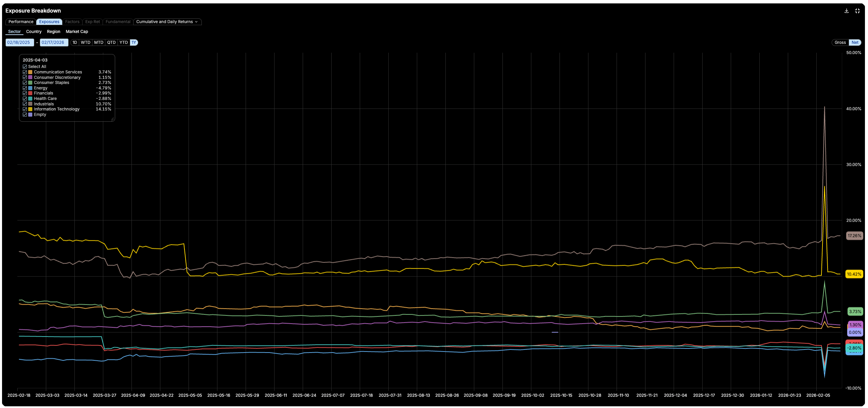Image resolution: width=868 pixels, height=408 pixels.
Task: Select the 1Y range button
Action: pos(134,42)
